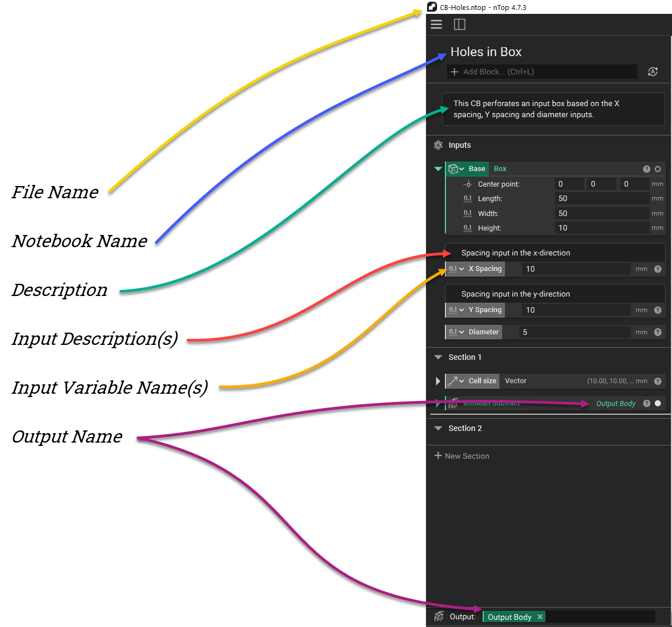The height and width of the screenshot is (627, 672).
Task: Open the Base block type dropdown chevron
Action: [x=461, y=169]
